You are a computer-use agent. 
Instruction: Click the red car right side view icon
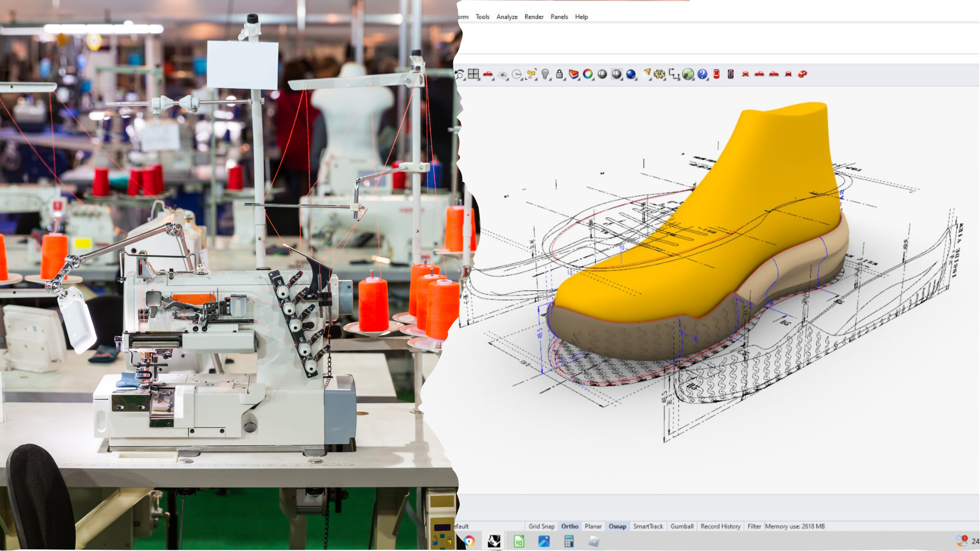pos(759,74)
